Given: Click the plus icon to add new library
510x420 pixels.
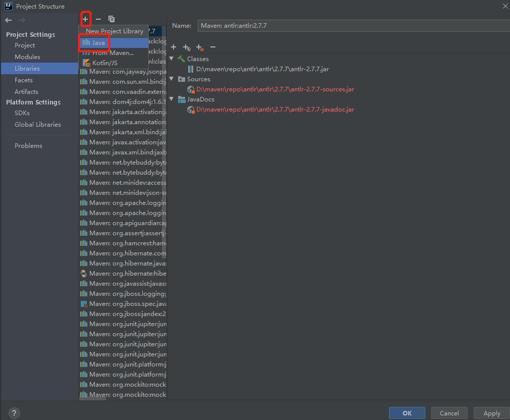Looking at the screenshot, I should (x=85, y=19).
